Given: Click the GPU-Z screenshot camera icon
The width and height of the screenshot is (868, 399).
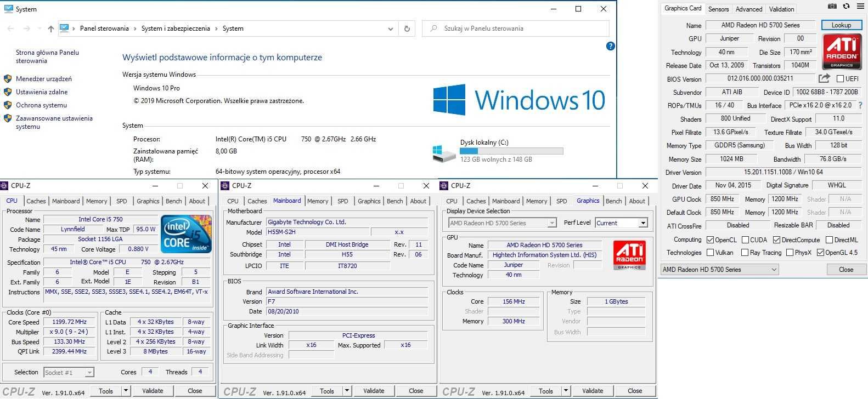Looking at the screenshot, I should tap(832, 7).
